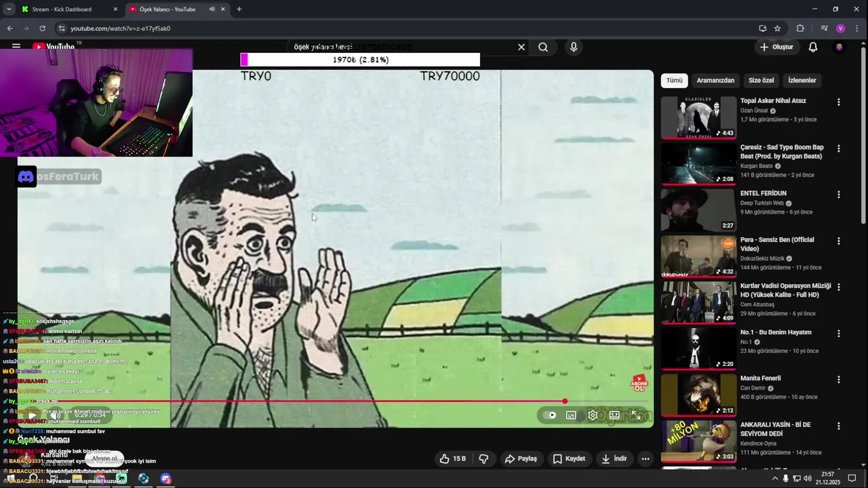The height and width of the screenshot is (488, 868).
Task: Reload the current page
Action: (42, 28)
